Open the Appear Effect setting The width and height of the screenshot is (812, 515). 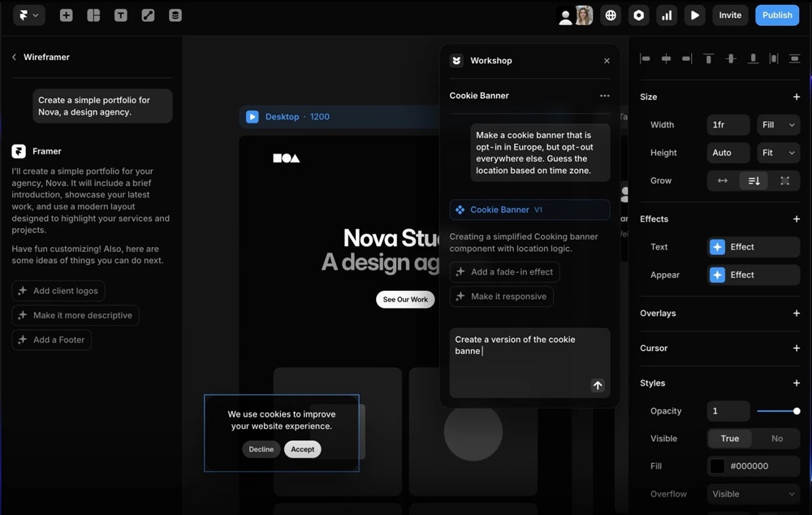point(754,275)
